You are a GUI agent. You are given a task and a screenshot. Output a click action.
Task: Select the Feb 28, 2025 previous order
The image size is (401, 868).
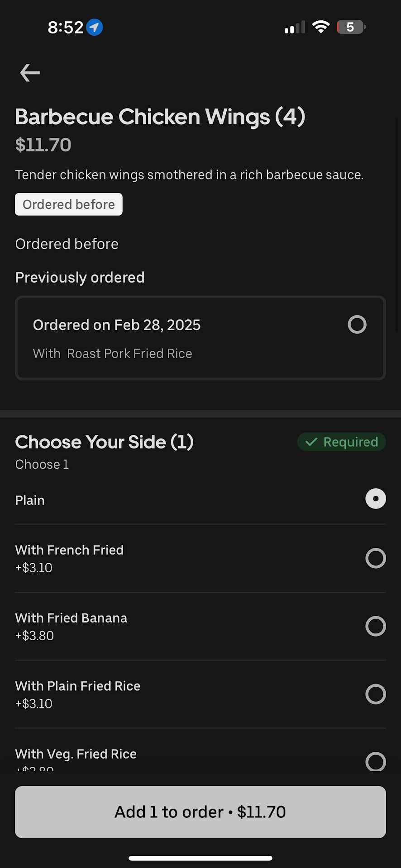357,325
